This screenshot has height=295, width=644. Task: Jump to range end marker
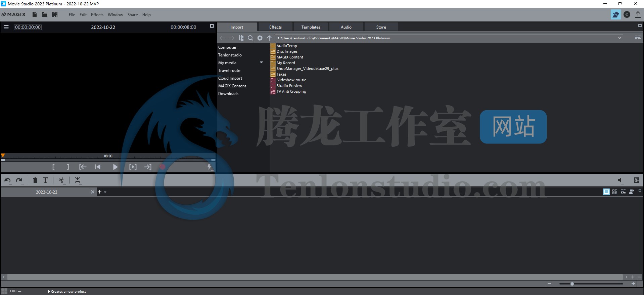click(x=148, y=167)
